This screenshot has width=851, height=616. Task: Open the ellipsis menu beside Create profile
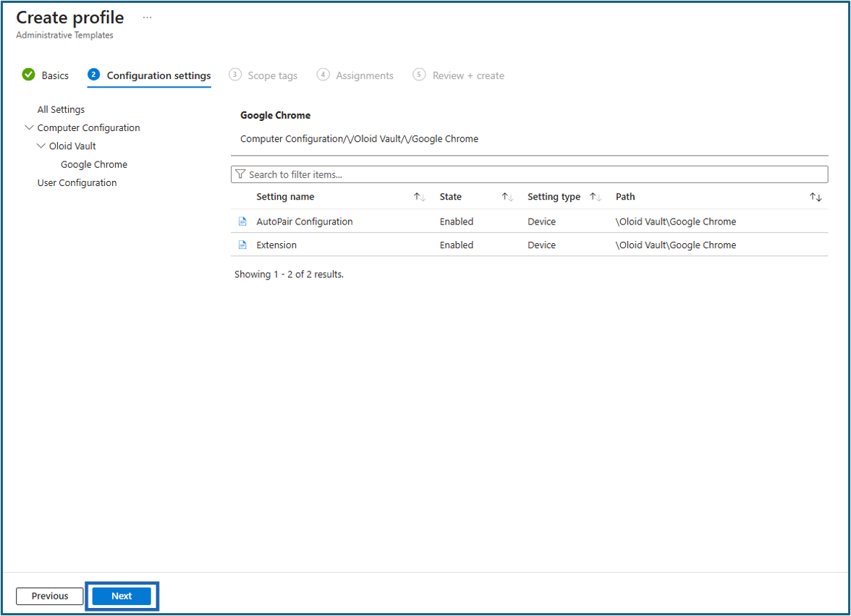[147, 17]
